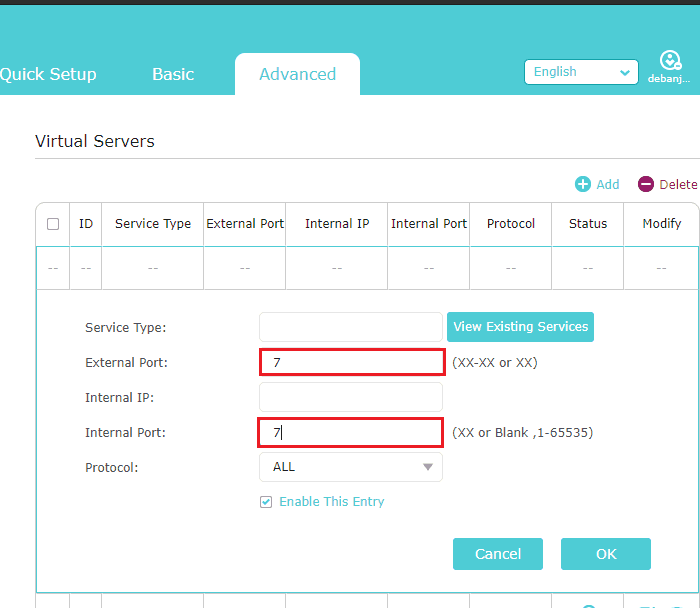Click the External Port: form label
Viewport: 700px width, 608px height.
126,362
